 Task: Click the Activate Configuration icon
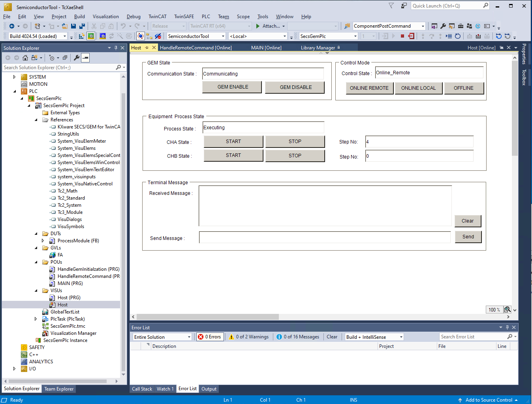(x=82, y=36)
